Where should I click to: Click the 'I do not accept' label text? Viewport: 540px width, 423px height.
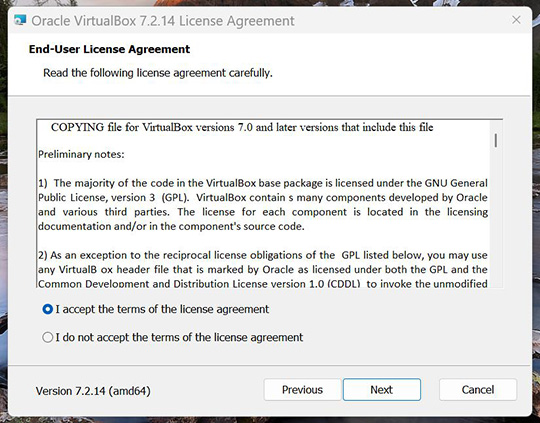[x=179, y=337]
